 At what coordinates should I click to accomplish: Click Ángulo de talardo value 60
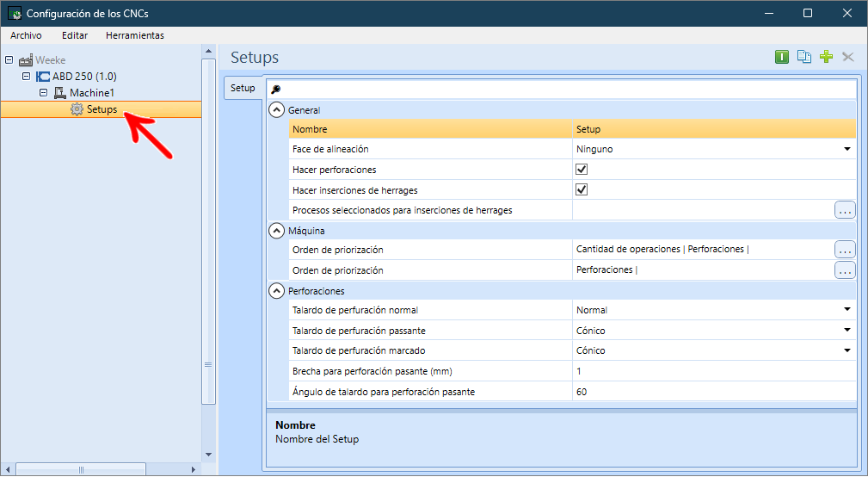714,392
